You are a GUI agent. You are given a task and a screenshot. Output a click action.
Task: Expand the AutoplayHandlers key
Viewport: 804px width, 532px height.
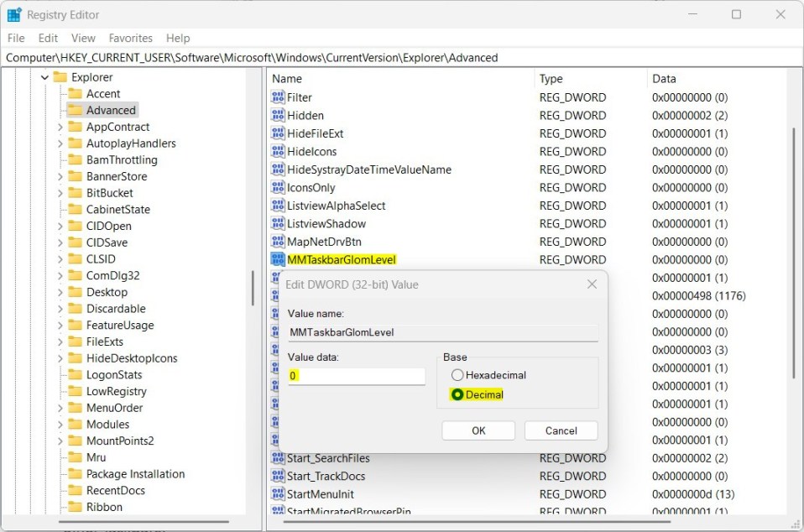[60, 143]
